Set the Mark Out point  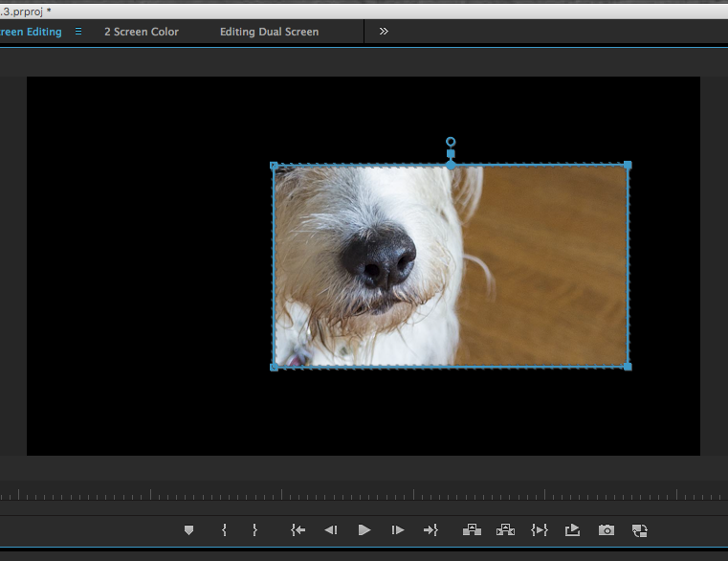click(254, 529)
